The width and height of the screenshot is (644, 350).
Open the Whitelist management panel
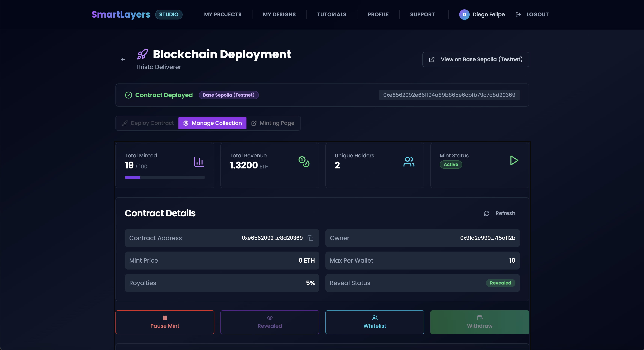pos(374,322)
